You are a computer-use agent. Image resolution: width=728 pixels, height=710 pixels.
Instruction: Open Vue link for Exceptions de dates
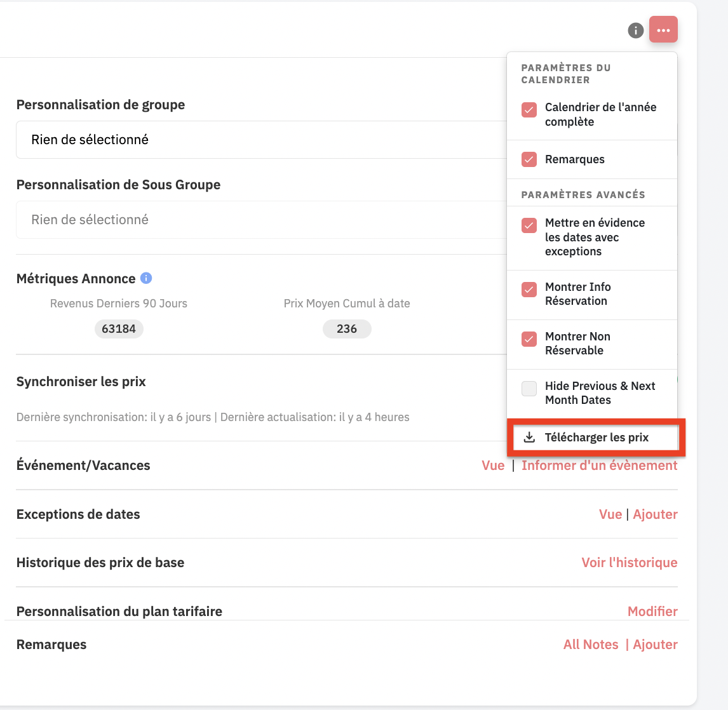point(610,514)
